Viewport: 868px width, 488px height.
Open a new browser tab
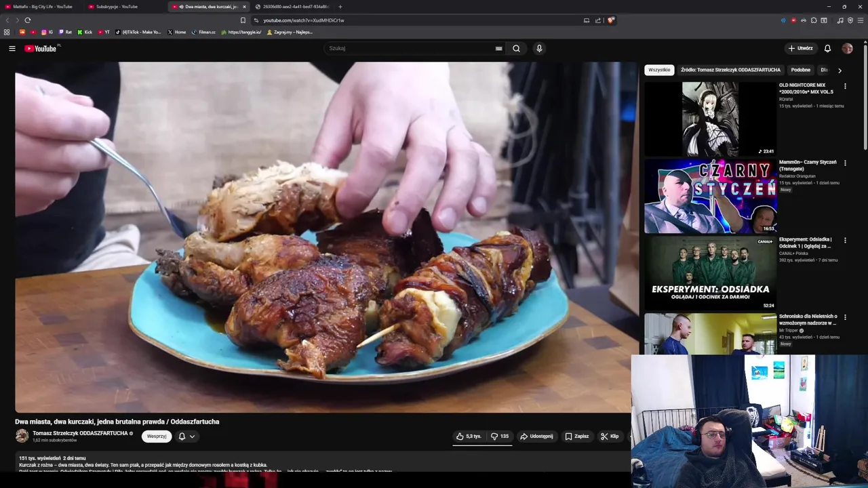coord(340,7)
